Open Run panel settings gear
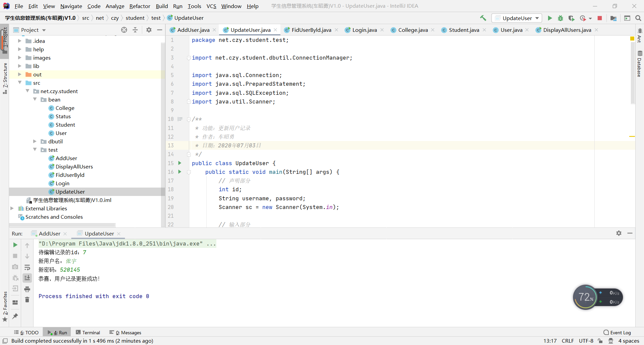 pos(619,233)
